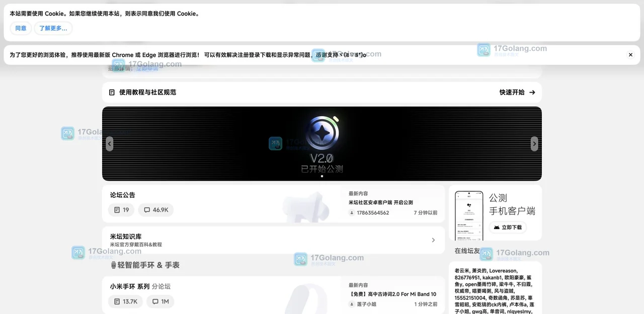This screenshot has width=644, height=314.
Task: Click the user icon beside 17863564562
Action: (x=352, y=213)
